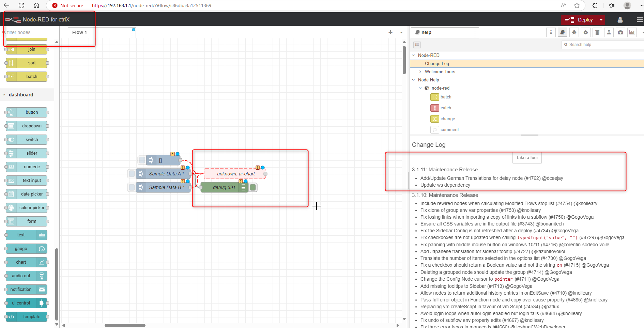Screen dimensions: 644x328
Task: Collapse the node-red module tree item
Action: coord(420,88)
